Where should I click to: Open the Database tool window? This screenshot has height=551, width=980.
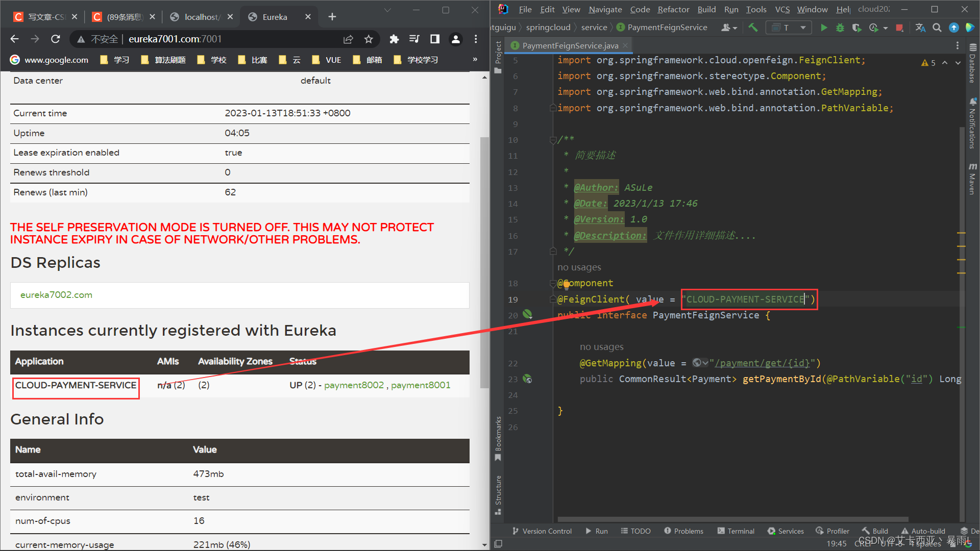click(x=972, y=64)
